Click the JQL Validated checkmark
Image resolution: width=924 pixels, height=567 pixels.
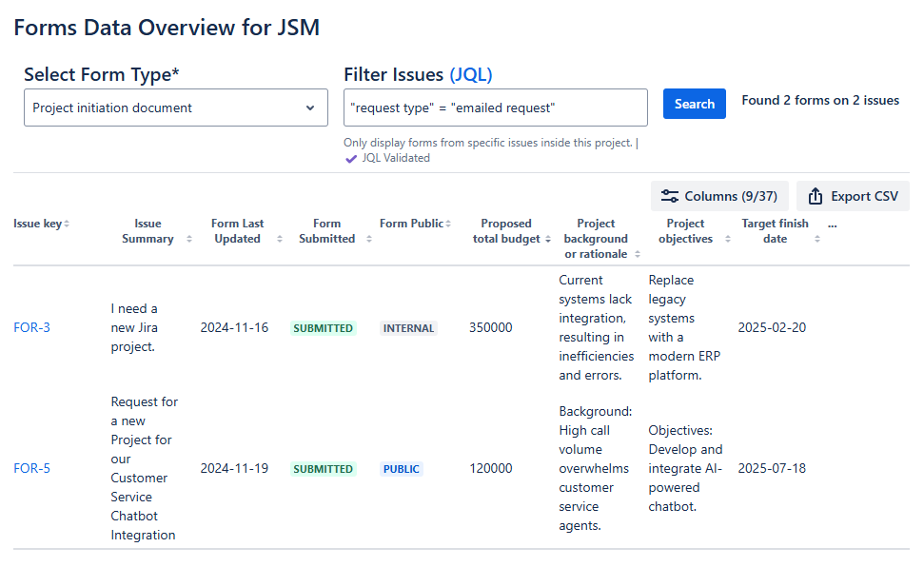coord(351,158)
